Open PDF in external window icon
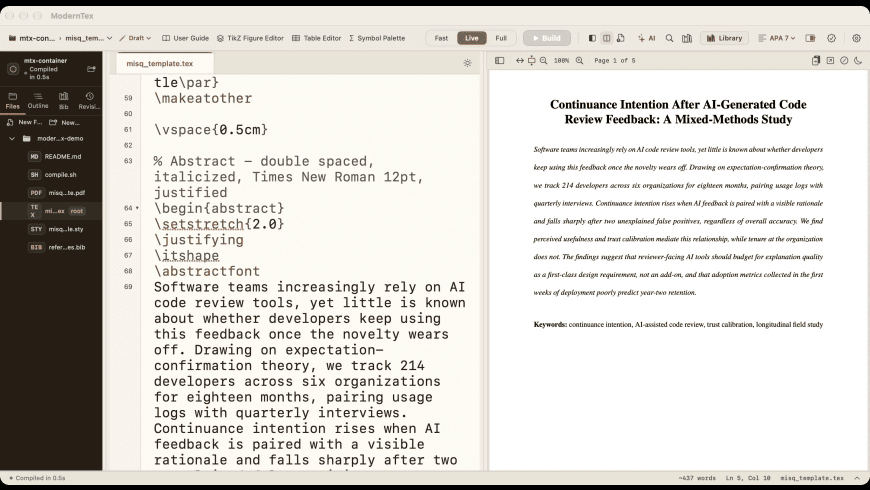This screenshot has height=490, width=870. tap(830, 60)
